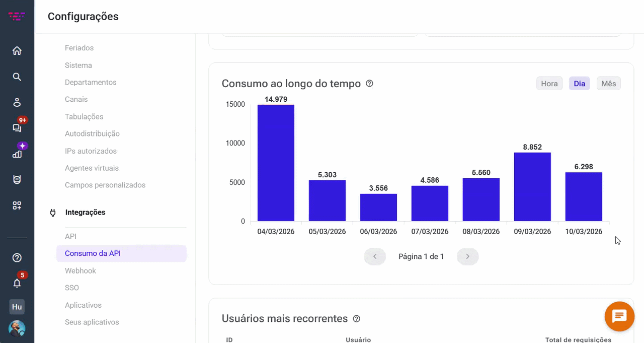This screenshot has height=343, width=644.
Task: Open the search icon in left sidebar
Action: (17, 77)
